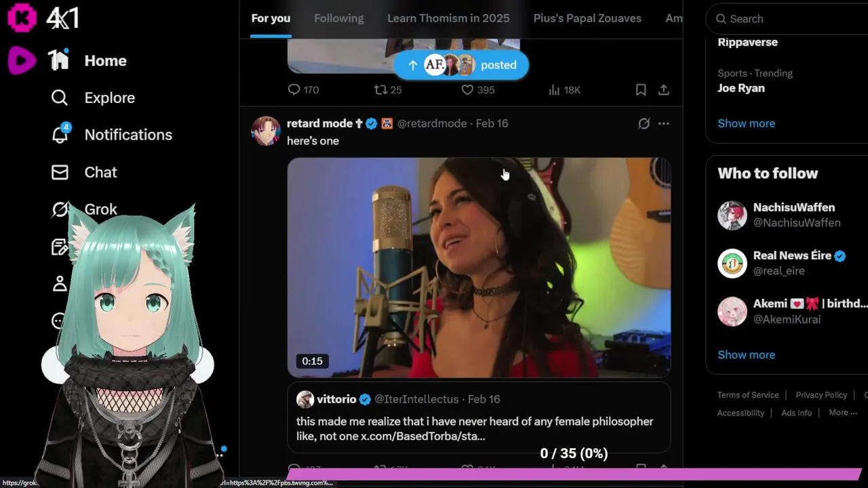868x488 pixels.
Task: Open view analytics icon showing 18K
Action: point(554,89)
